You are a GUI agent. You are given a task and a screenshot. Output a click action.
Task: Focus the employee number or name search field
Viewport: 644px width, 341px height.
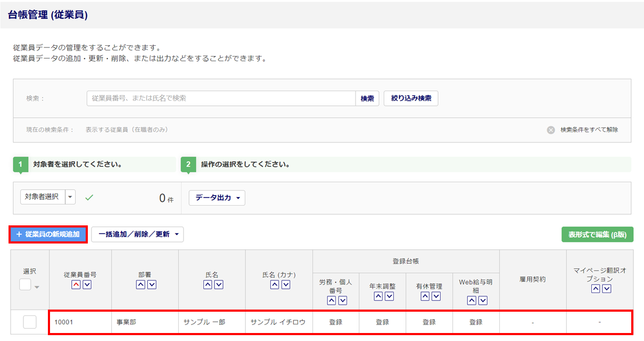click(221, 99)
